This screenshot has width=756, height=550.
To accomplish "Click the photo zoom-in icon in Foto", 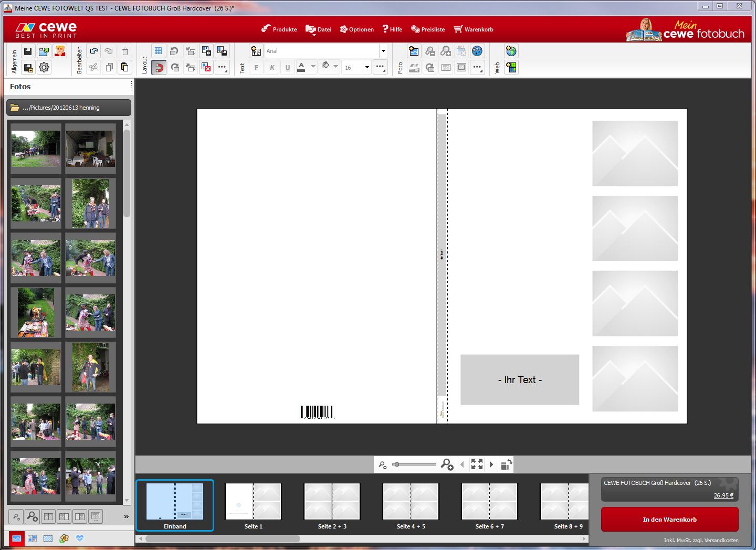I will click(x=446, y=51).
